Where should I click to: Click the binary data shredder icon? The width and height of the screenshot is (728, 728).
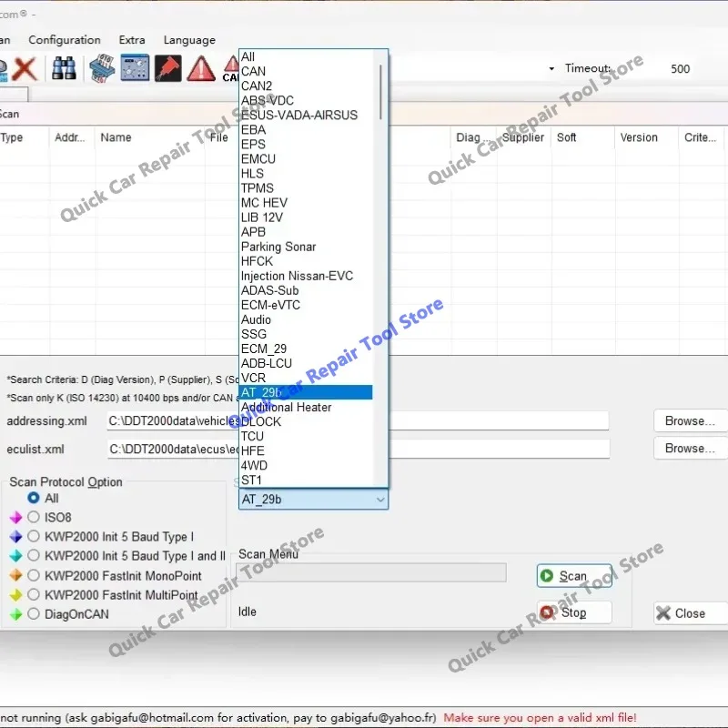point(102,68)
